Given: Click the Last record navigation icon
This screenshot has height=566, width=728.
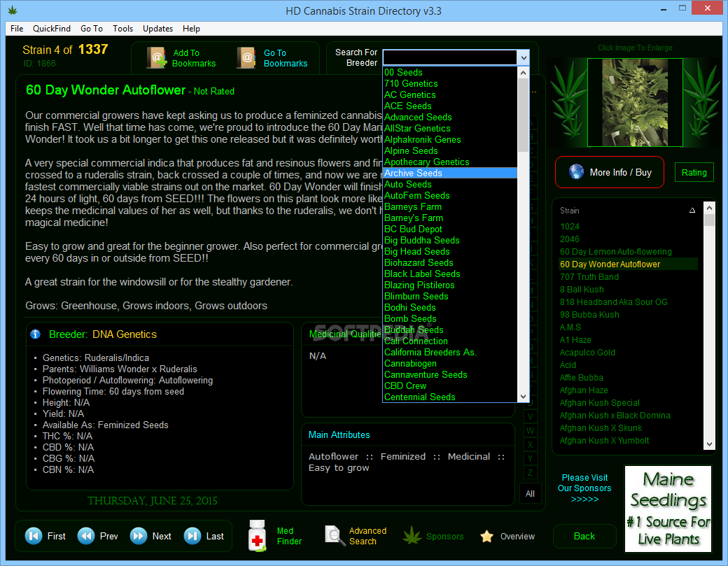Looking at the screenshot, I should pos(192,536).
